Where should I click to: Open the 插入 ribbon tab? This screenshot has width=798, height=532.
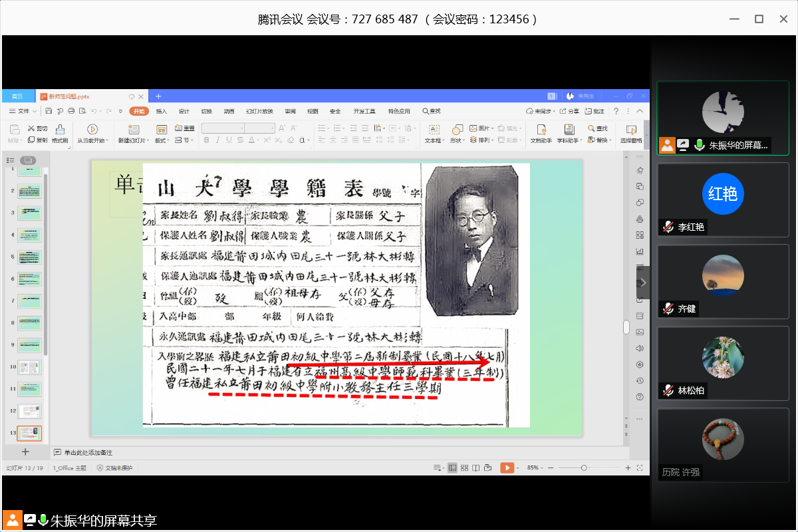tap(161, 111)
